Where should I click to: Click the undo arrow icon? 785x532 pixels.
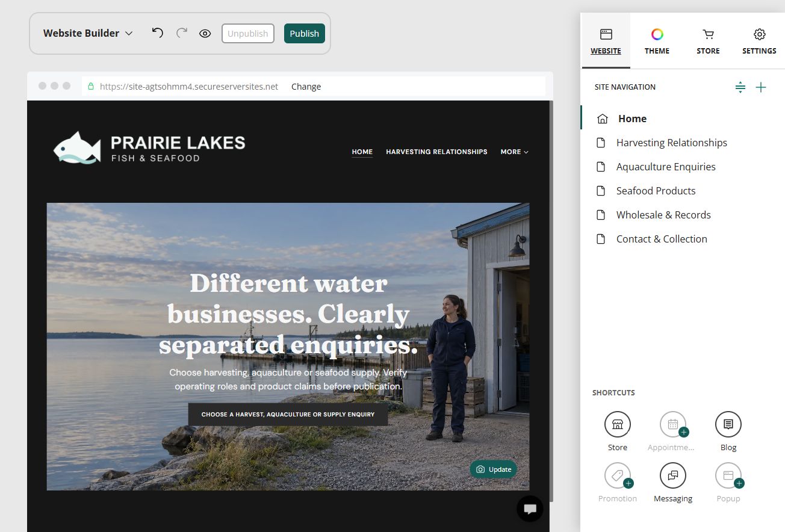tap(158, 33)
